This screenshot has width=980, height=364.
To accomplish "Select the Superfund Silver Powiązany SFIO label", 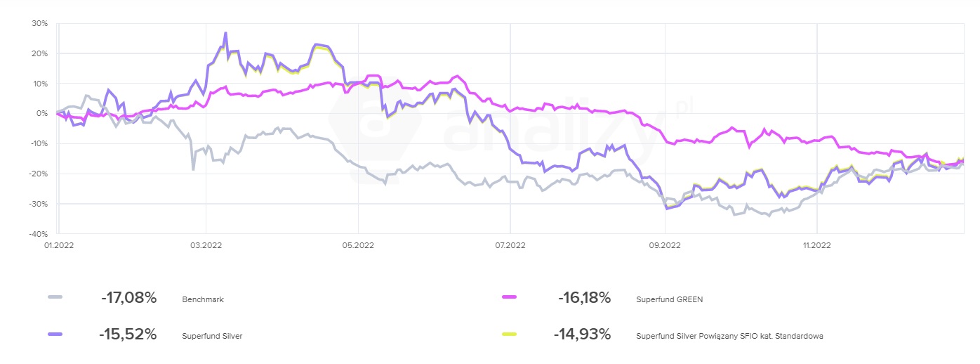I will (x=729, y=336).
